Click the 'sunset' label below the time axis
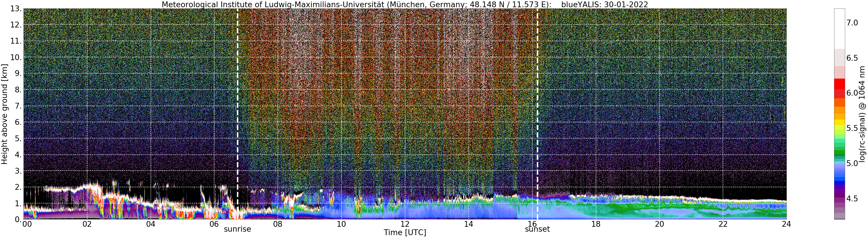 pos(537,229)
